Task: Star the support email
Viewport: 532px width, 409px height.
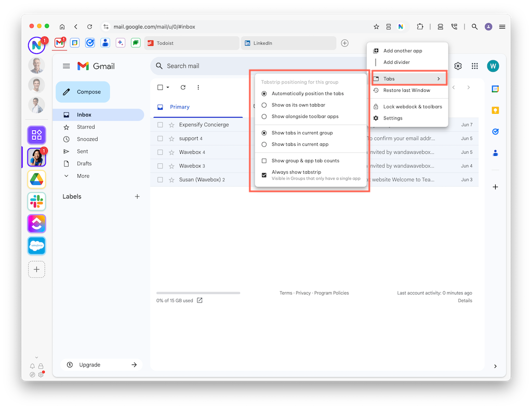Action: point(171,138)
